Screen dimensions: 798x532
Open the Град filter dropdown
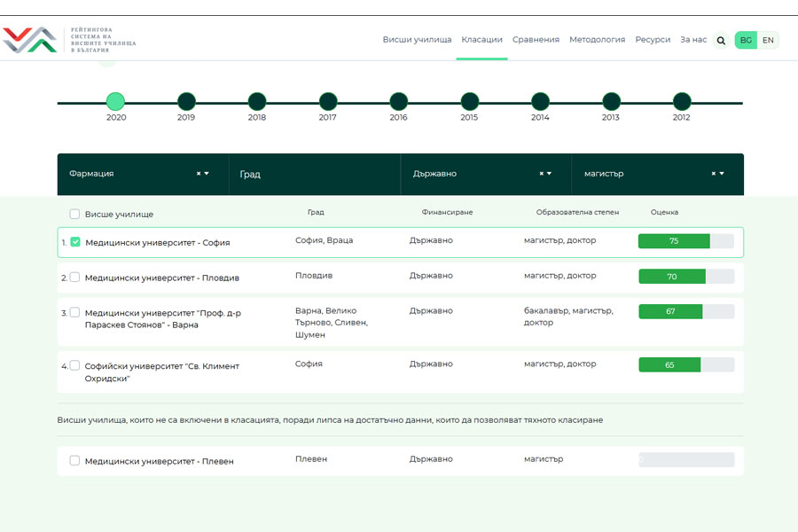click(x=315, y=174)
